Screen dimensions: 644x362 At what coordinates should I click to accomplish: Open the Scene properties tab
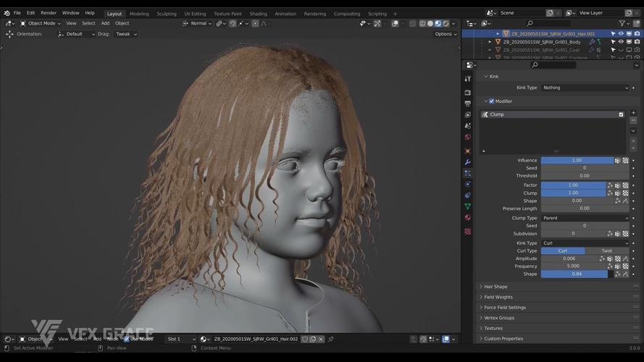tap(467, 125)
